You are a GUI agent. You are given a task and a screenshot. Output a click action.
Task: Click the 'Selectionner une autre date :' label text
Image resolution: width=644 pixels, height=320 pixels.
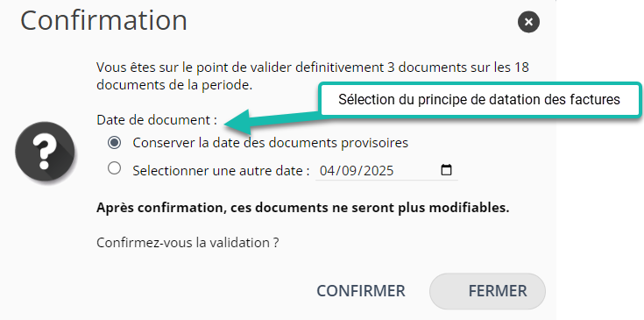point(221,170)
